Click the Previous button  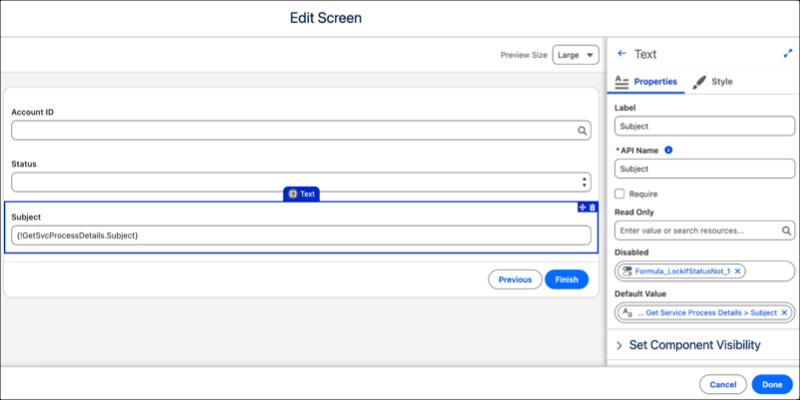[x=515, y=280]
